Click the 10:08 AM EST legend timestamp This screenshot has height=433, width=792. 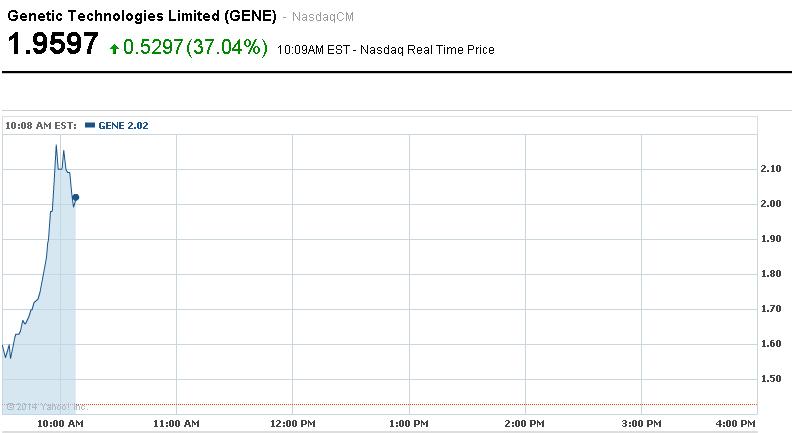point(41,125)
